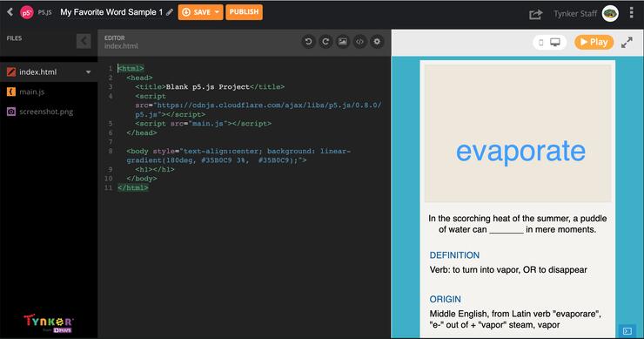The image size is (644, 339).
Task: Click the Tynker logo in the sidebar
Action: pyautogui.click(x=49, y=322)
